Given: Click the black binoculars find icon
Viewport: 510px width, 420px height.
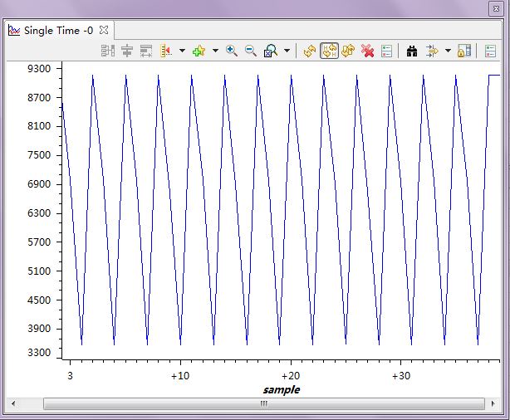Looking at the screenshot, I should [412, 51].
